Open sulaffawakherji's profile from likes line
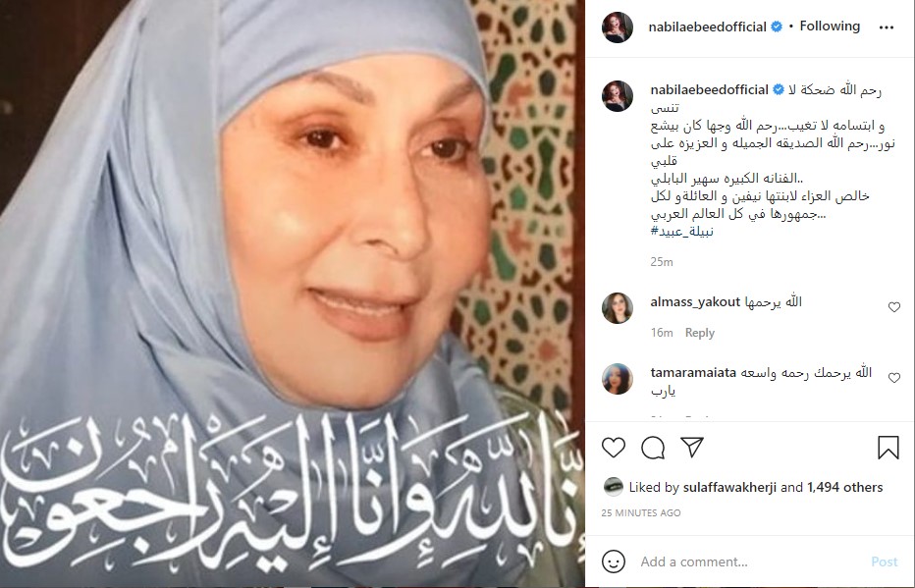This screenshot has height=588, width=915. [x=729, y=487]
